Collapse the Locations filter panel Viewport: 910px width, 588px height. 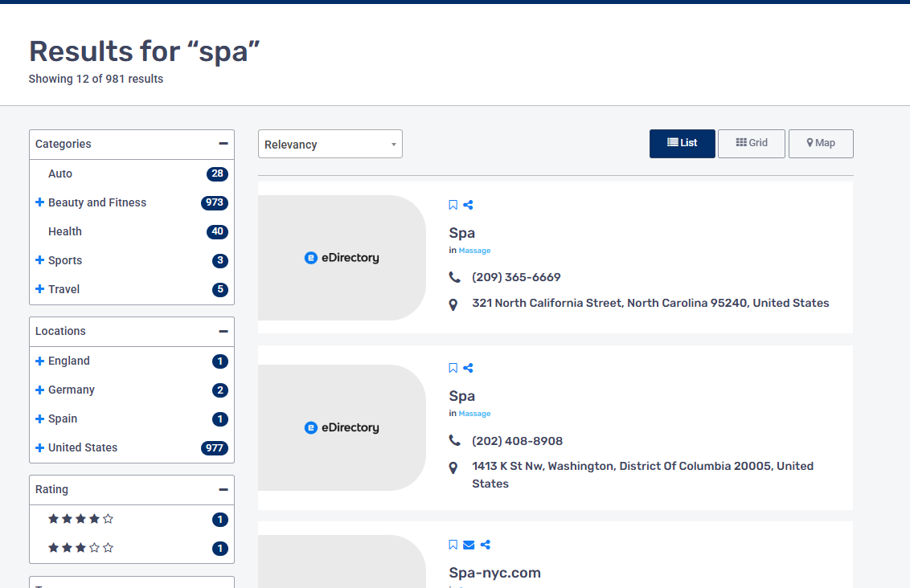click(x=223, y=331)
